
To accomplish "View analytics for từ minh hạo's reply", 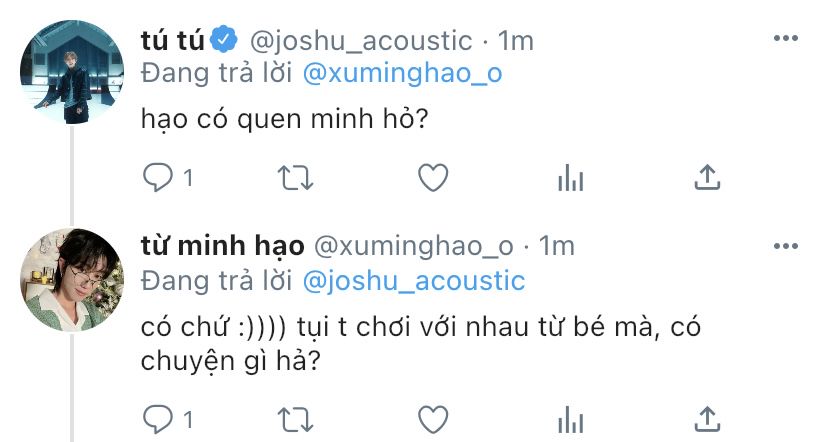I will click(571, 419).
